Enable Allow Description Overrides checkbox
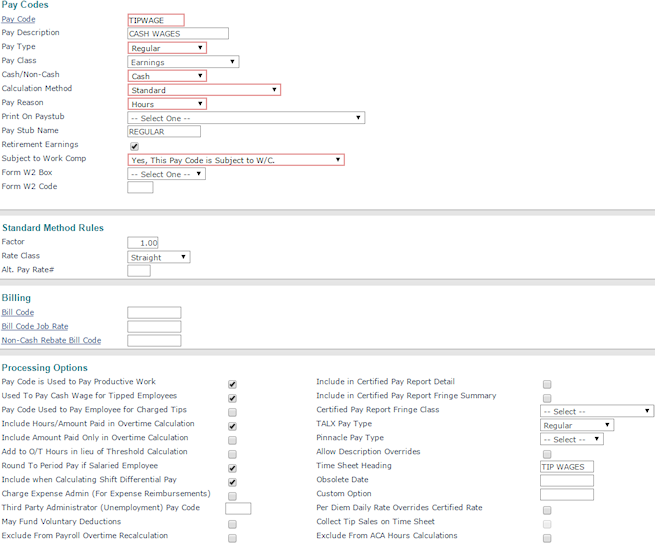This screenshot has height=544, width=655. tap(547, 453)
